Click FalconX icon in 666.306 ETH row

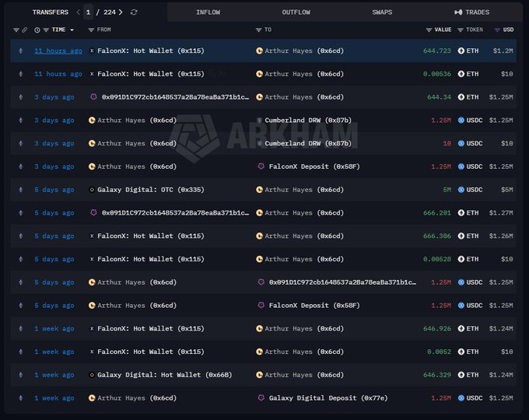click(x=92, y=236)
